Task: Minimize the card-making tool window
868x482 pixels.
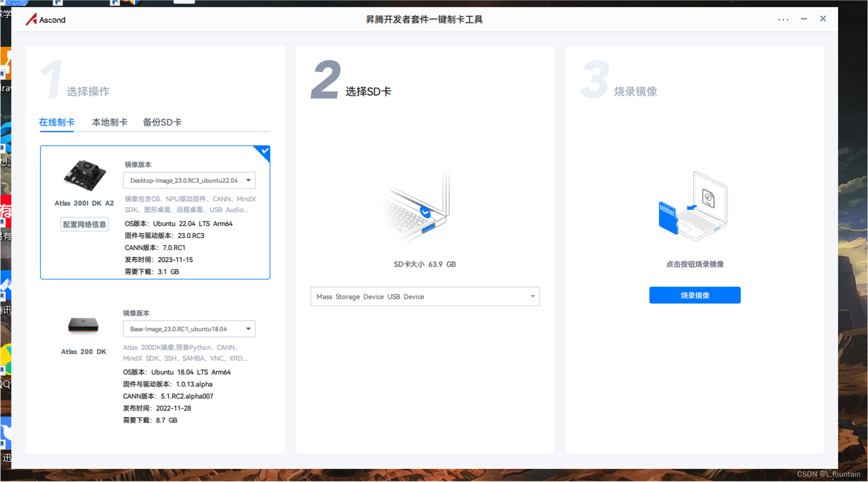Action: coord(804,19)
